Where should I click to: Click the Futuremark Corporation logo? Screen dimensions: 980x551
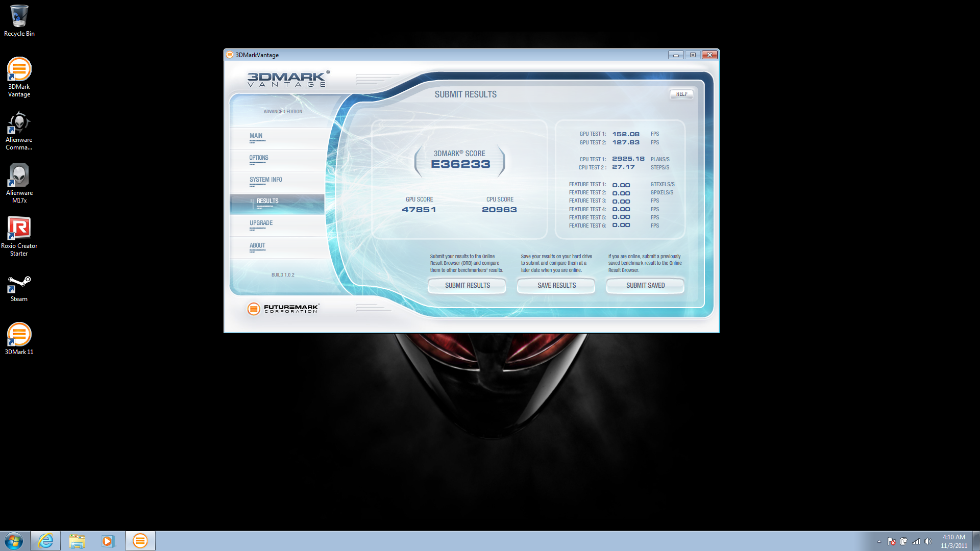[x=283, y=309]
